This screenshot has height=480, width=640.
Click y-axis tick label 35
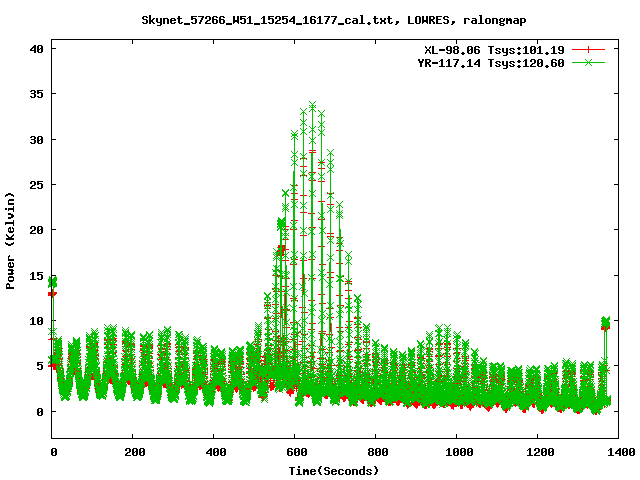point(36,94)
